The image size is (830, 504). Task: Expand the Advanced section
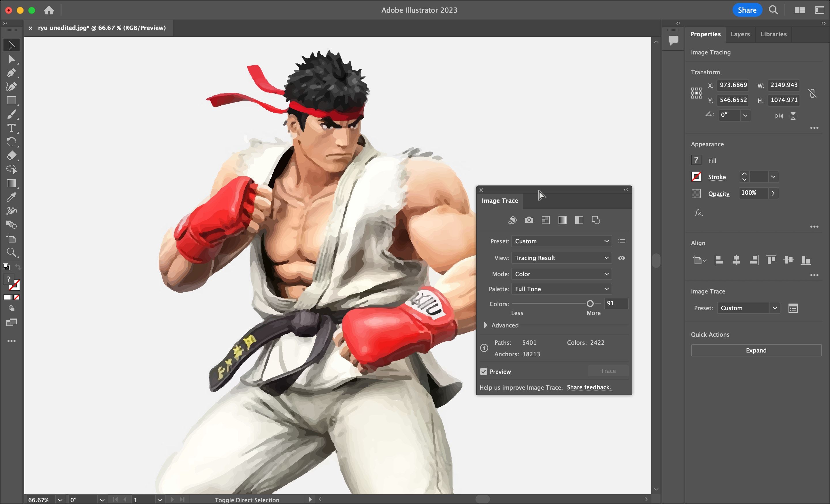click(x=486, y=325)
